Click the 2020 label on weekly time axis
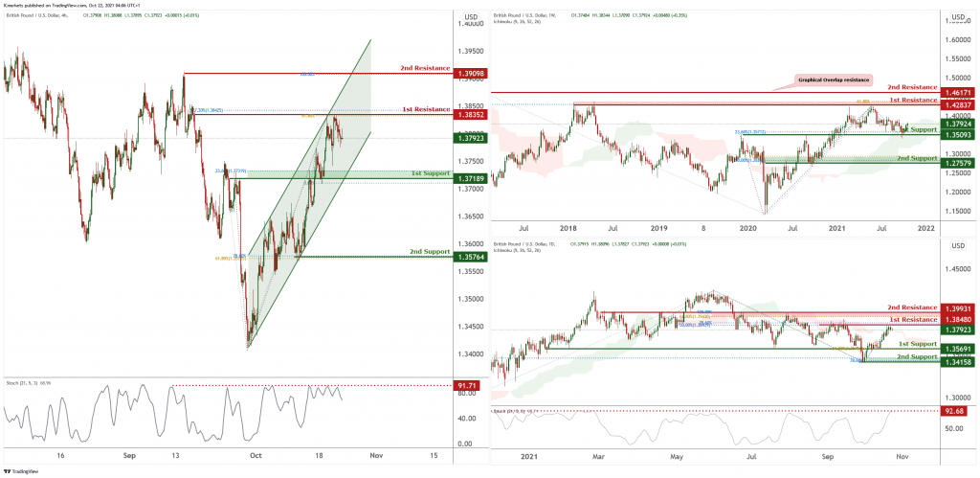This screenshot has width=980, height=478. (x=748, y=229)
